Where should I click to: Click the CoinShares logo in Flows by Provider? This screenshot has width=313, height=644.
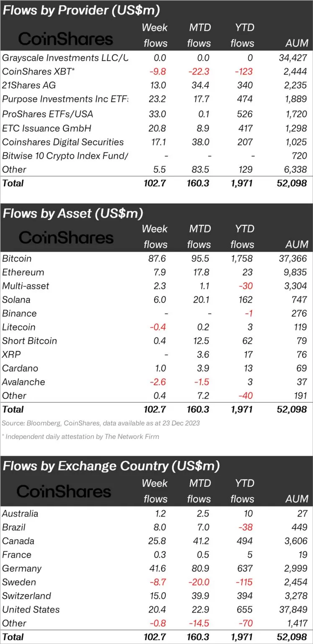(x=66, y=39)
